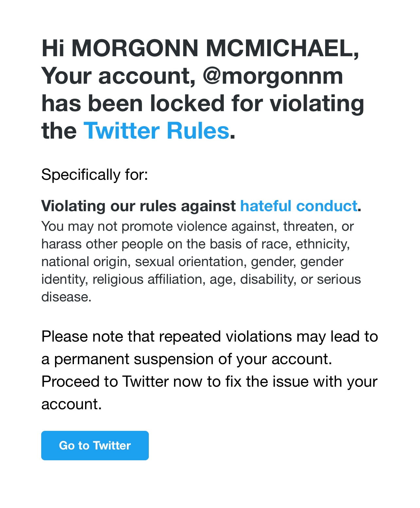
Task: Click the word 'Hi' in the heading
Action: click(53, 48)
